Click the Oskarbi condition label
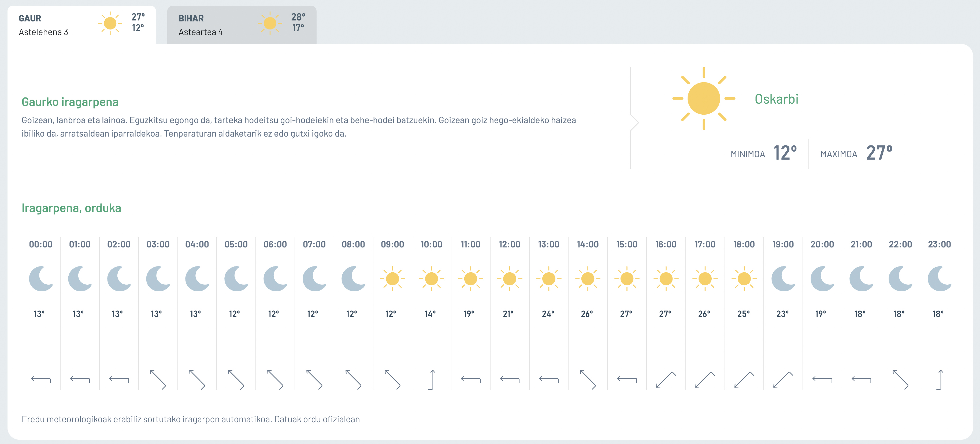The width and height of the screenshot is (980, 444). pos(776,99)
